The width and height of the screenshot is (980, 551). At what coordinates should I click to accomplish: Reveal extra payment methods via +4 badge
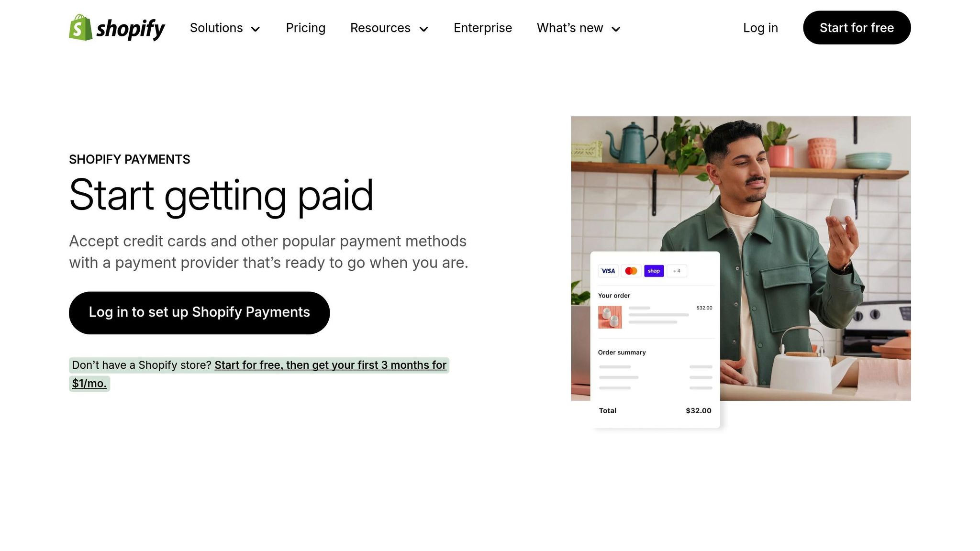676,271
